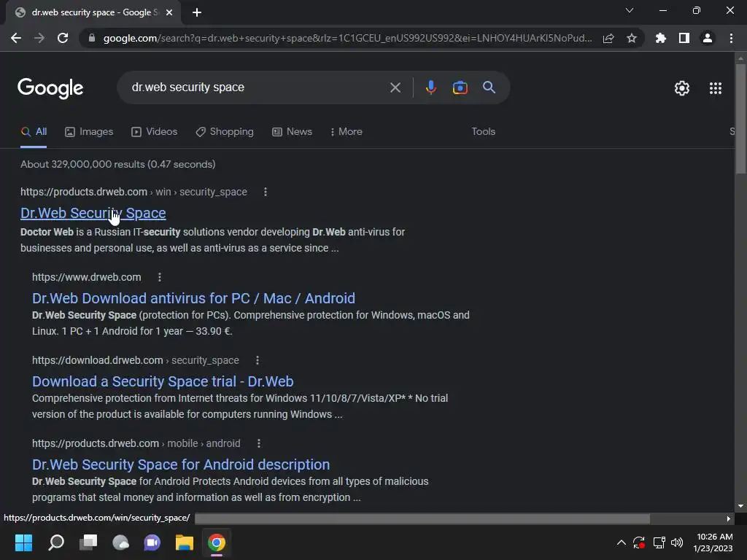This screenshot has height=560, width=747.
Task: Click scroll-down arrow of vertical scrollbar
Action: (740, 506)
